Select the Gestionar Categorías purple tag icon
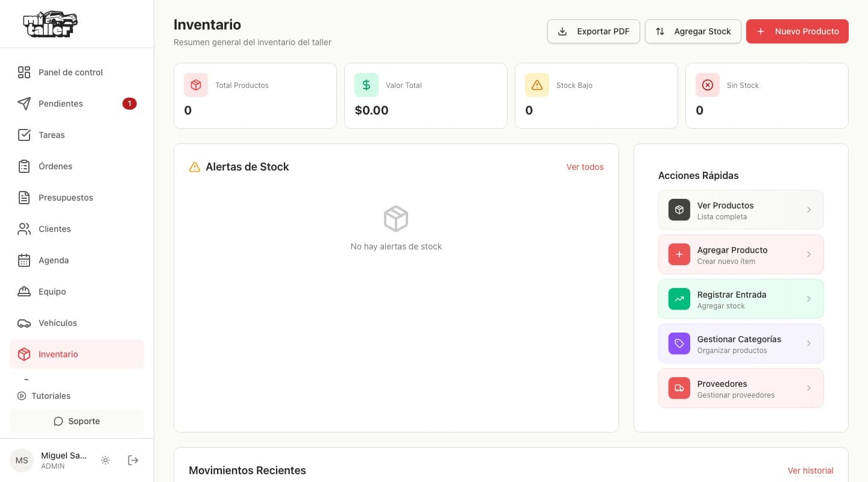 click(679, 343)
